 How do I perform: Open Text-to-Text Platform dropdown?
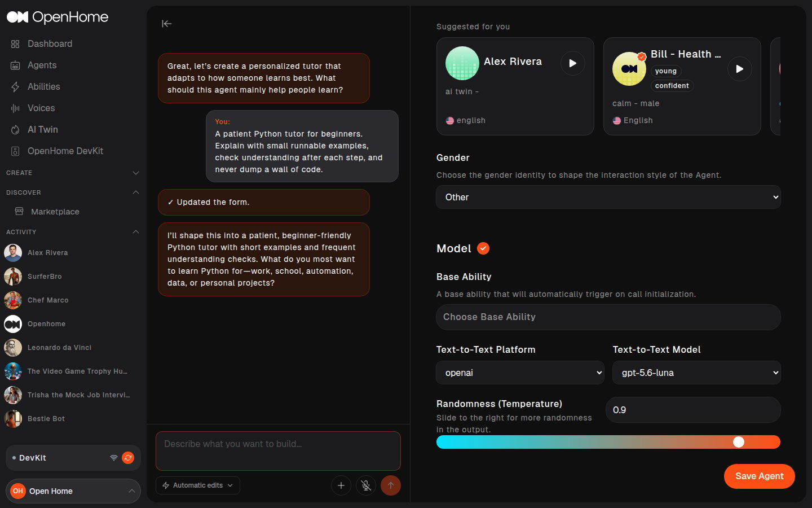(520, 373)
